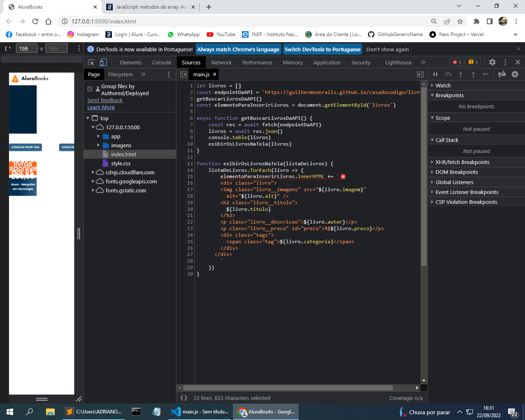
Task: Go to the Chrome home page
Action: click(48, 21)
